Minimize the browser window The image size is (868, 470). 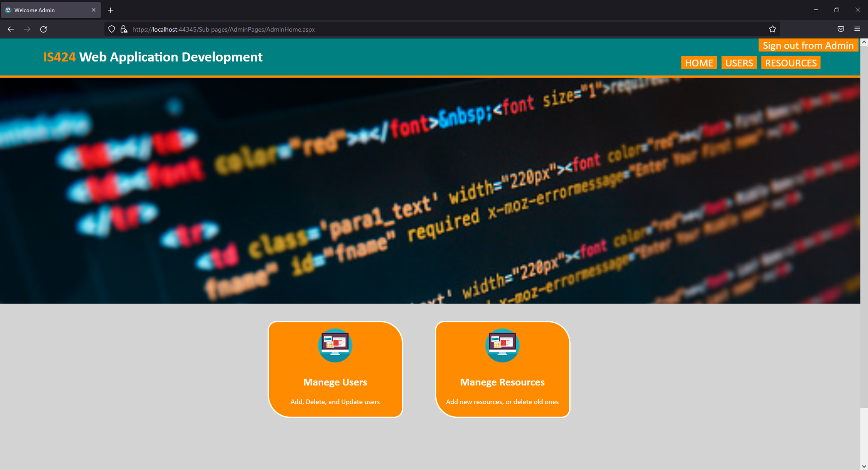pos(816,10)
